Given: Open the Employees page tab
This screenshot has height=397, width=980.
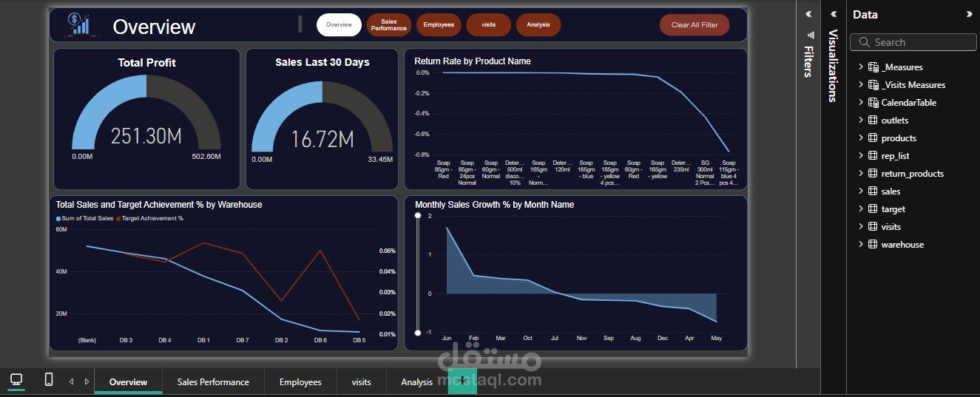Looking at the screenshot, I should tap(300, 381).
